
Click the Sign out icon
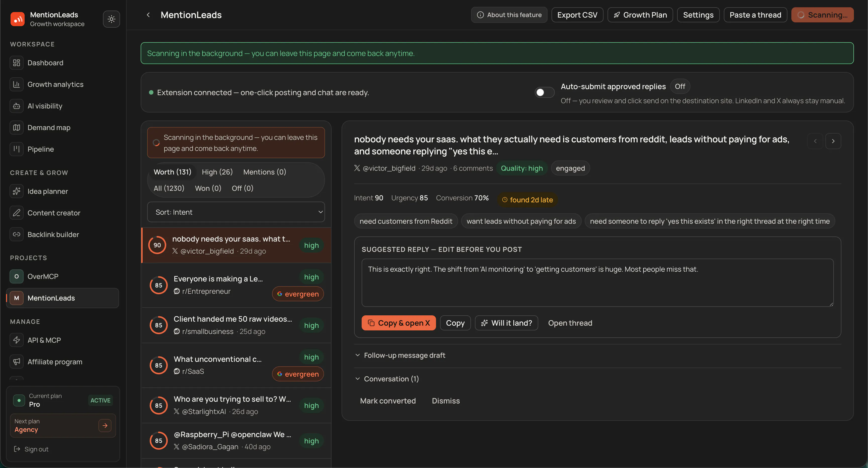[17, 449]
